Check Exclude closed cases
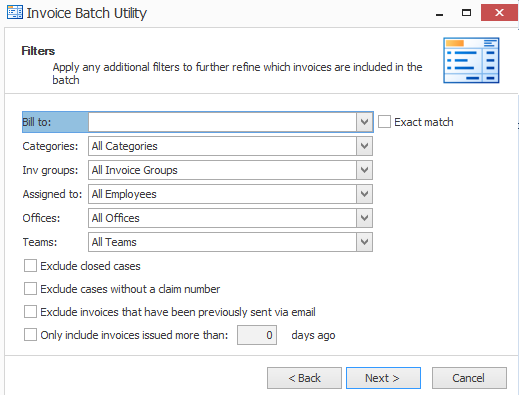Image resolution: width=519 pixels, height=395 pixels. tap(30, 266)
